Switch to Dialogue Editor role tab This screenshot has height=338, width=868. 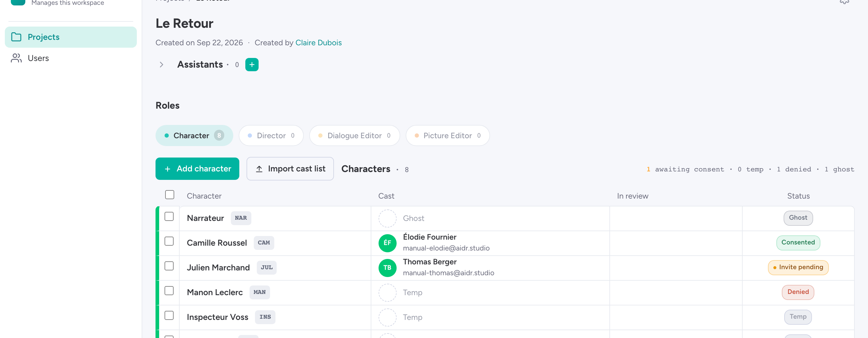pos(354,136)
